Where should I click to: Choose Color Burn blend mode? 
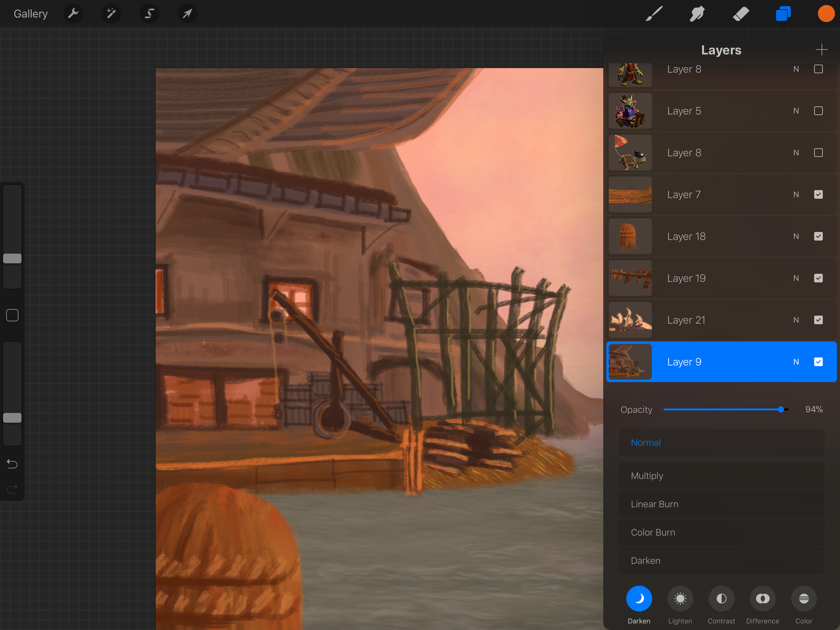(x=722, y=532)
